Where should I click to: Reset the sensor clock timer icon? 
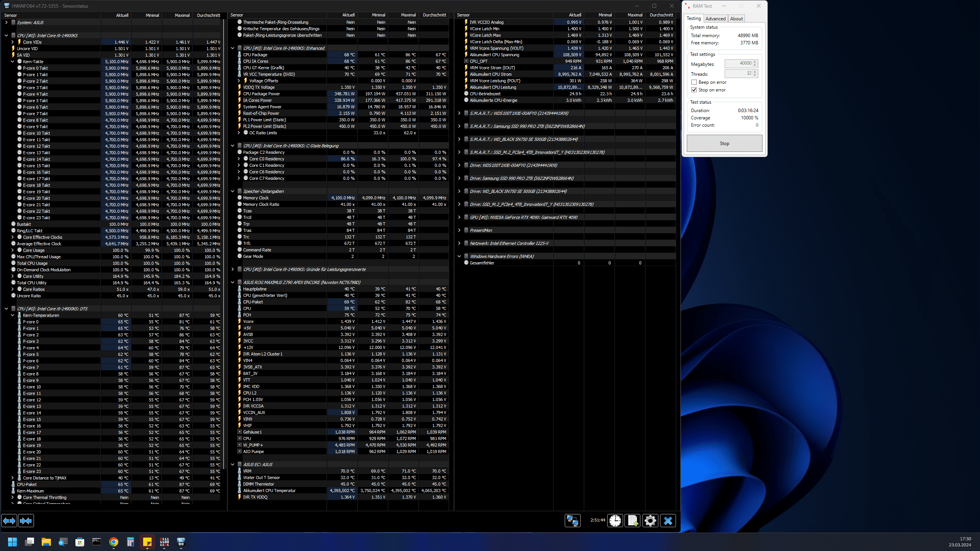(x=615, y=521)
